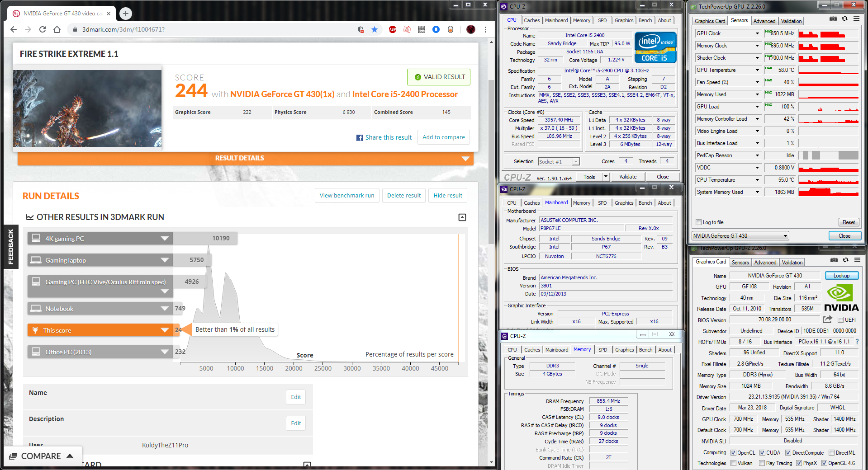This screenshot has width=868, height=470.
Task: Click the blue circle bookmark extension icon
Action: tap(436, 29)
